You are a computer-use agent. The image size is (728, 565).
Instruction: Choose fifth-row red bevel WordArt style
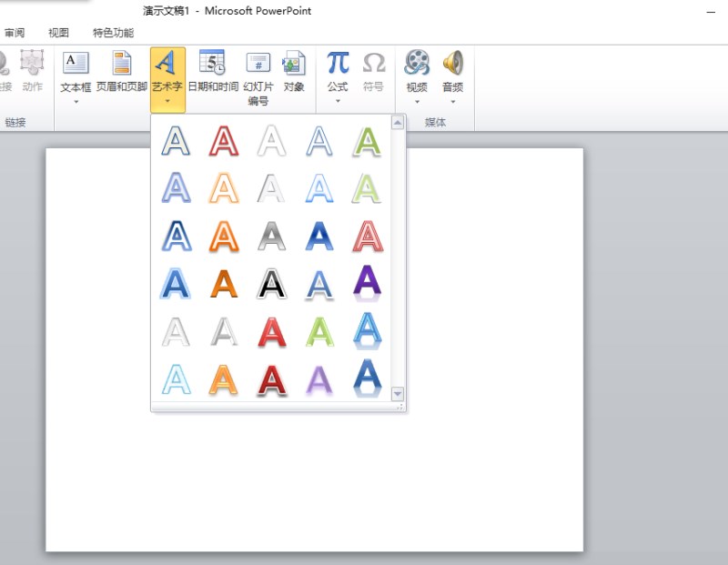coord(271,331)
